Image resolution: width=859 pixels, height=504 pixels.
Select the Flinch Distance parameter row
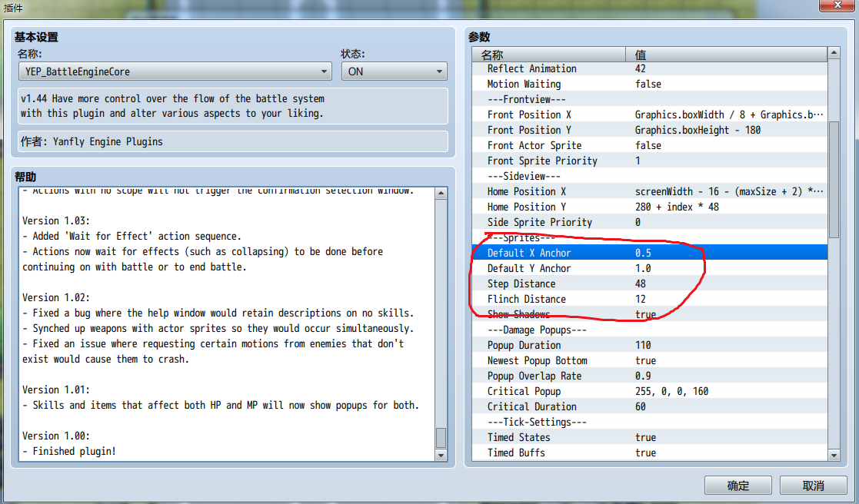(650, 299)
